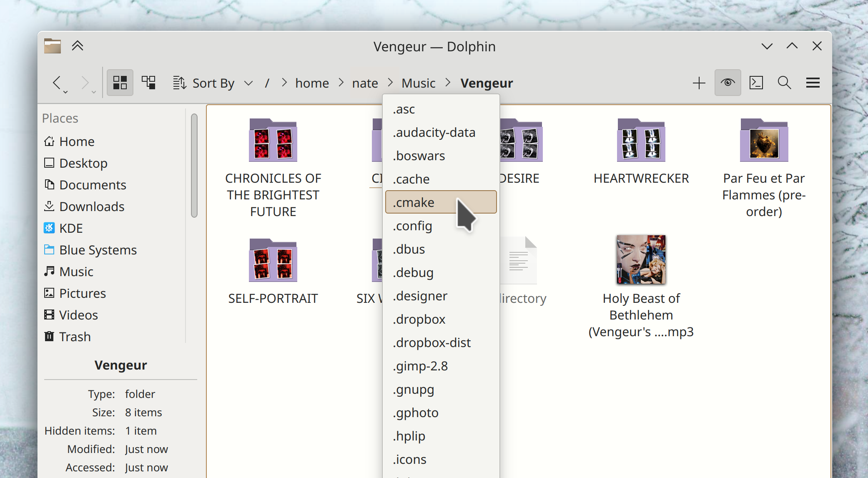The width and height of the screenshot is (868, 478).
Task: Select .cmake in the dropdown list
Action: click(x=441, y=202)
